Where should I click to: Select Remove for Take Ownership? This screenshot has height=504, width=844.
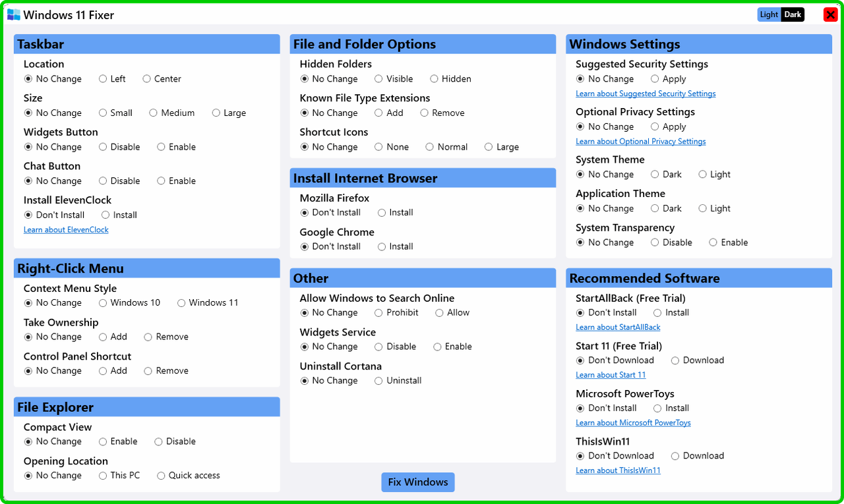point(166,337)
